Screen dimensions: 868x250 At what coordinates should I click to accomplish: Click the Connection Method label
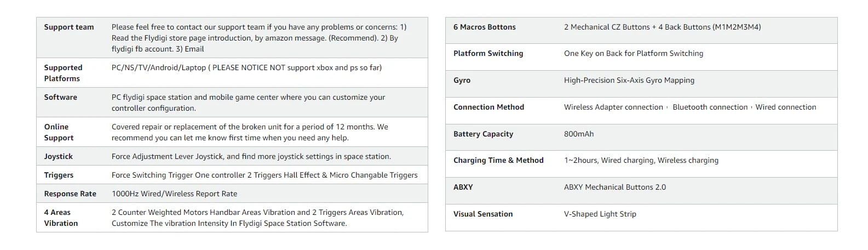click(x=488, y=107)
